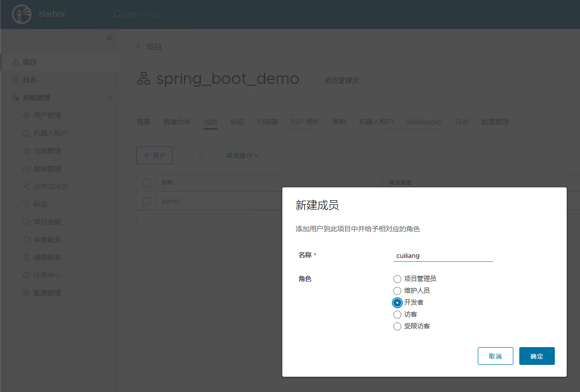Switch to the 成员 tab
Screen dimensions: 580x392
[x=210, y=122]
